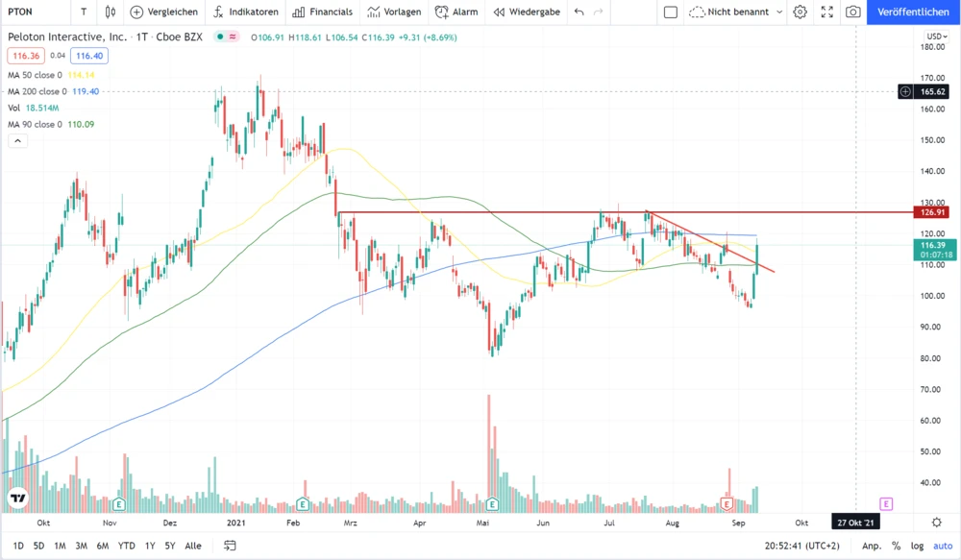
Task: Enter fullscreen mode
Action: pos(826,12)
